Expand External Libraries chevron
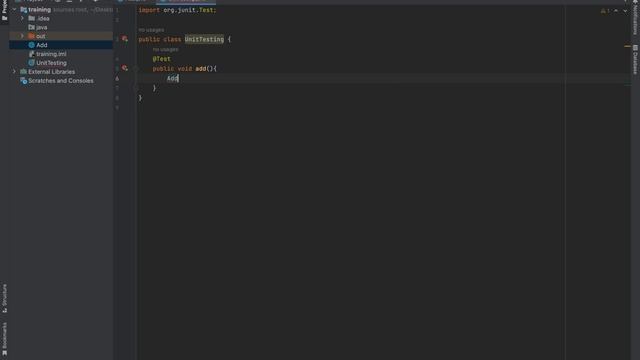The image size is (640, 360). [x=14, y=72]
